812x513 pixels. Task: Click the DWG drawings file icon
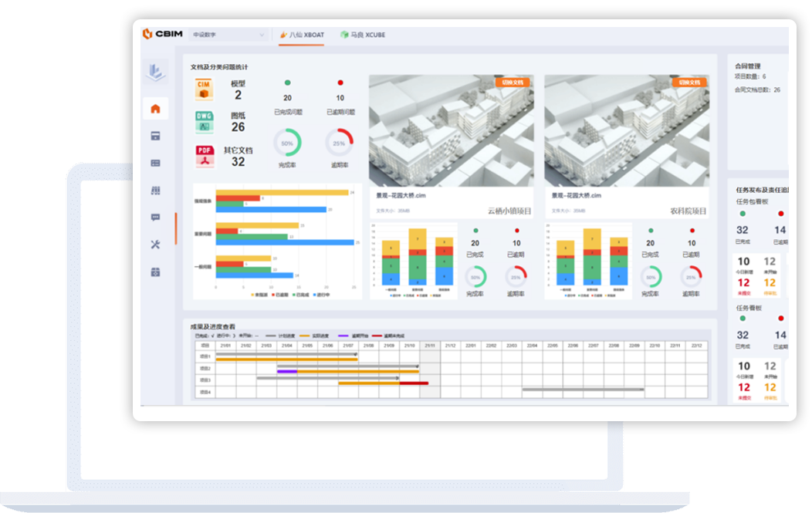click(204, 121)
